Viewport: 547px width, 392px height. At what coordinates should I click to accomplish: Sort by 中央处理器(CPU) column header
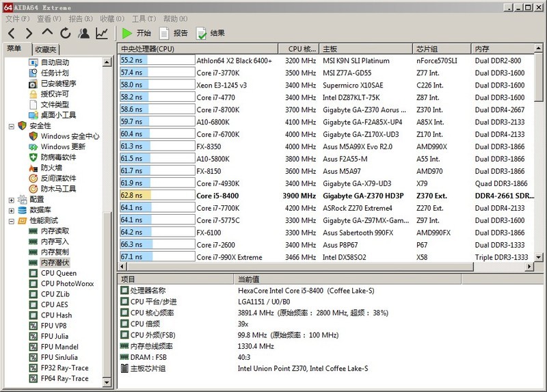point(198,49)
